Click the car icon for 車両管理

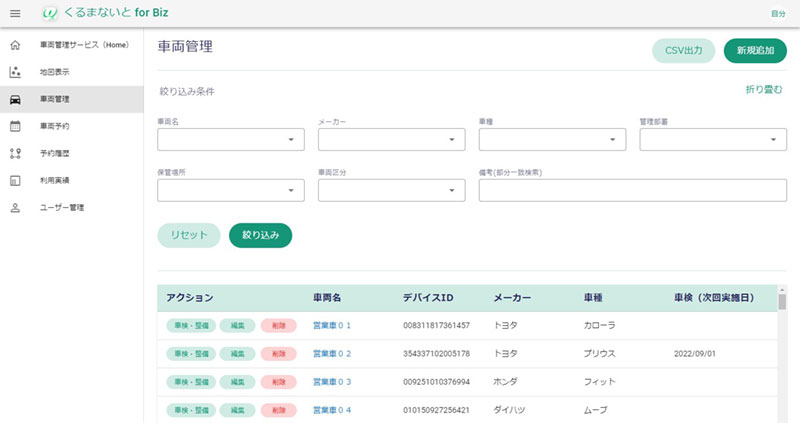[15, 99]
